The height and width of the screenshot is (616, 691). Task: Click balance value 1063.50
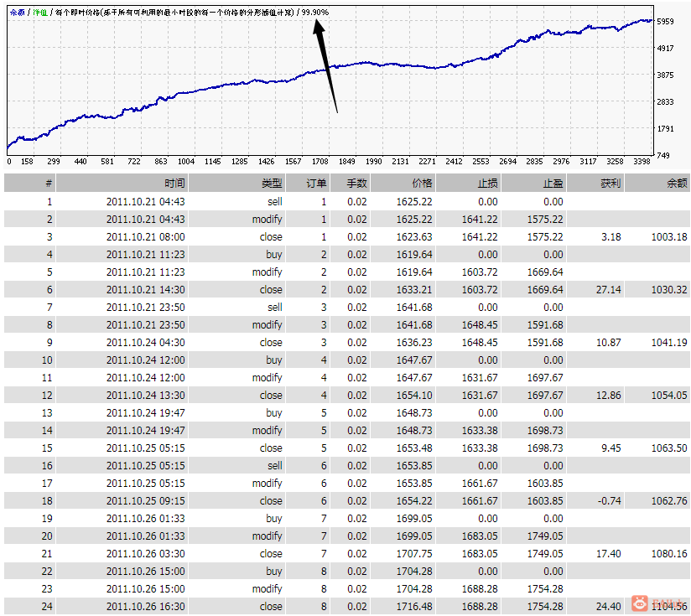click(669, 448)
